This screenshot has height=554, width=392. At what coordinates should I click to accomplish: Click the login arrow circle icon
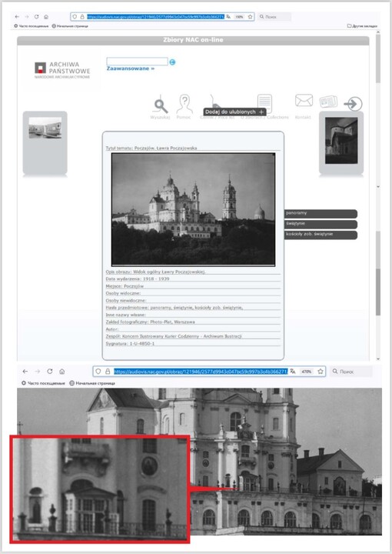354,104
